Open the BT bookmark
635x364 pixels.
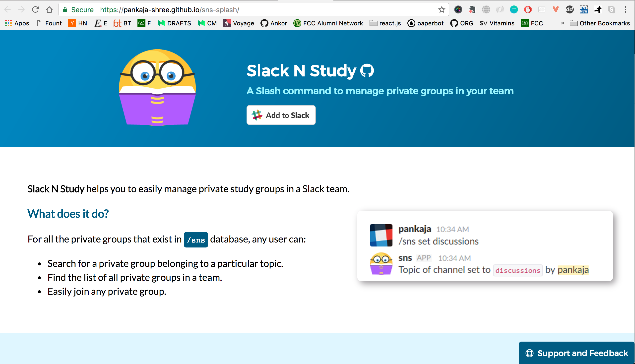122,23
